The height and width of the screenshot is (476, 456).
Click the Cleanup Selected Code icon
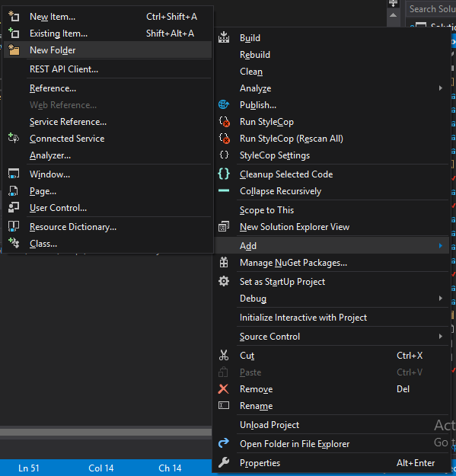(224, 174)
